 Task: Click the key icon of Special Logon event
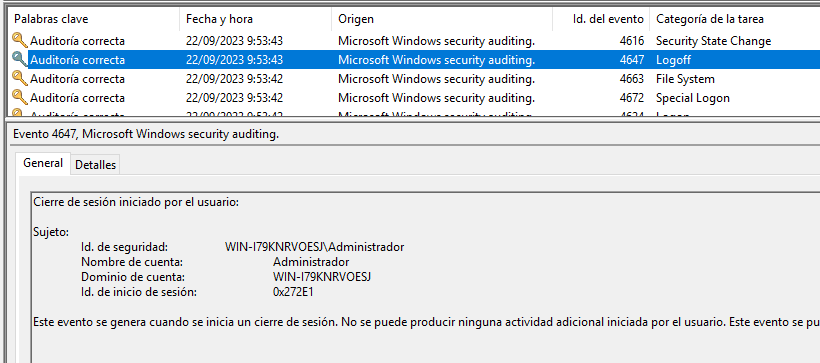click(x=20, y=98)
